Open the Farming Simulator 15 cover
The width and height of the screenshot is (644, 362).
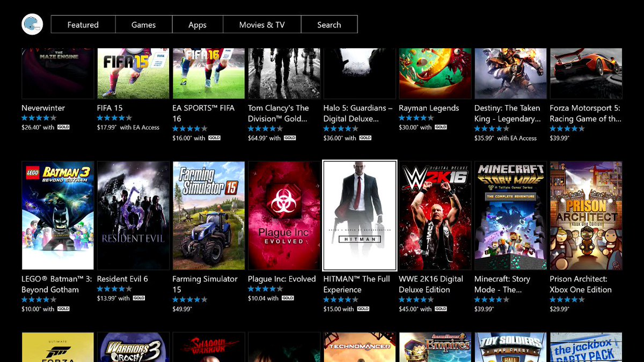pos(209,215)
